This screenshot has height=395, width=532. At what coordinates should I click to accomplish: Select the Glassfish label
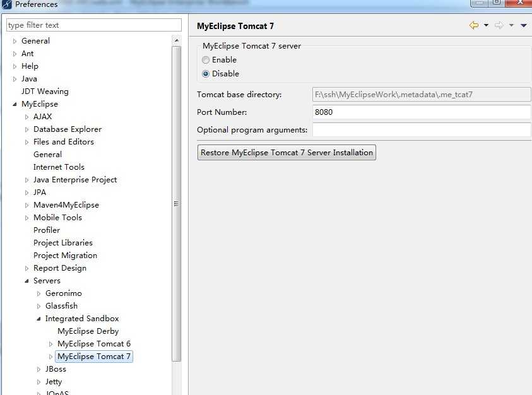pyautogui.click(x=61, y=306)
